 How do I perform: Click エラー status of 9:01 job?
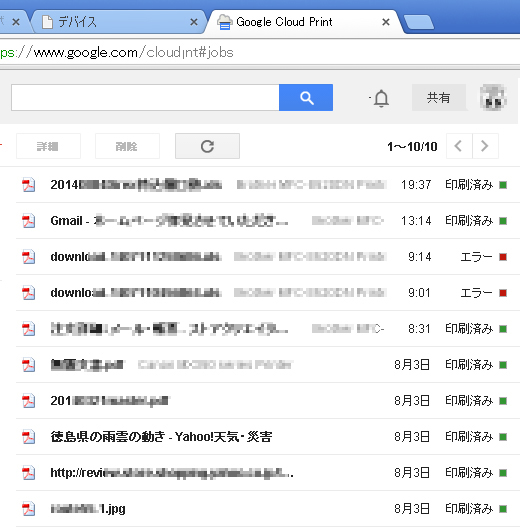coord(476,293)
